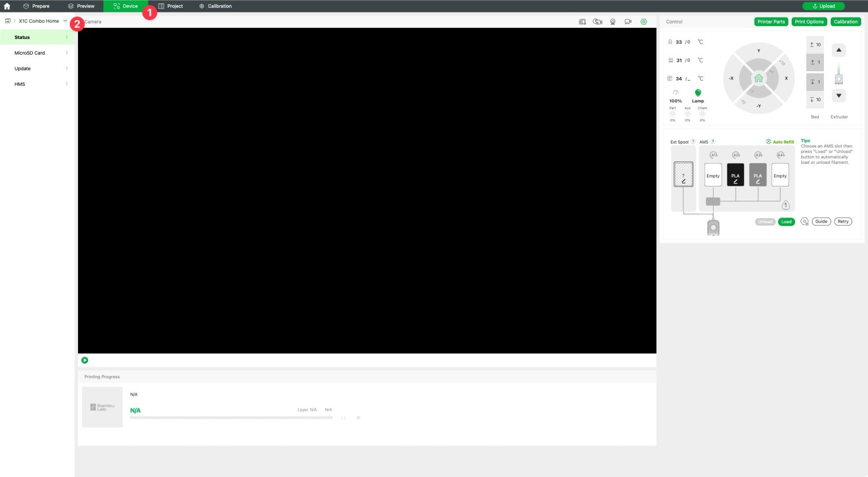Toggle Auto Refill for AMS
The image size is (868, 477).
coord(780,142)
